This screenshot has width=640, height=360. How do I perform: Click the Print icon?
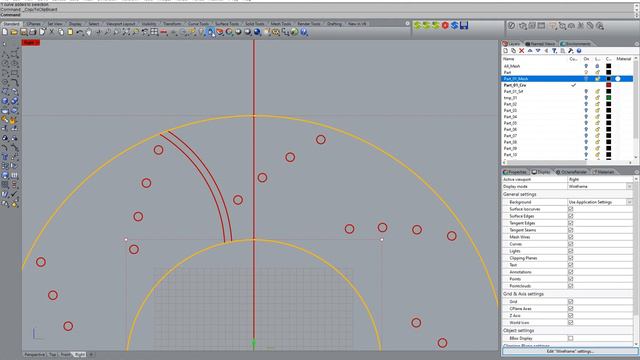tap(33, 32)
